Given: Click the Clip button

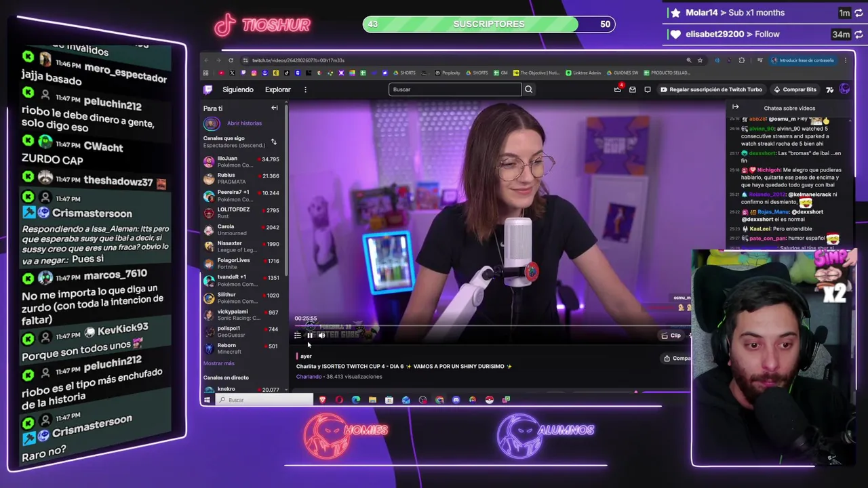Looking at the screenshot, I should [x=671, y=335].
